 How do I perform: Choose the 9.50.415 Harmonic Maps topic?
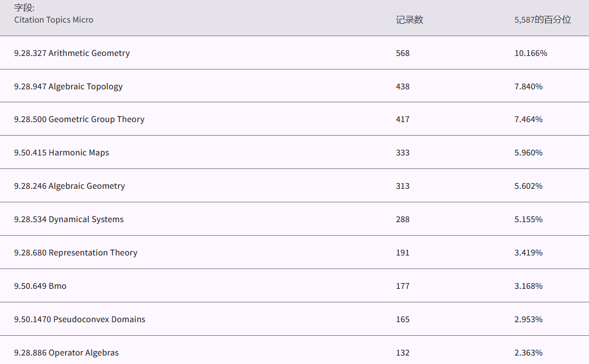pyautogui.click(x=62, y=153)
